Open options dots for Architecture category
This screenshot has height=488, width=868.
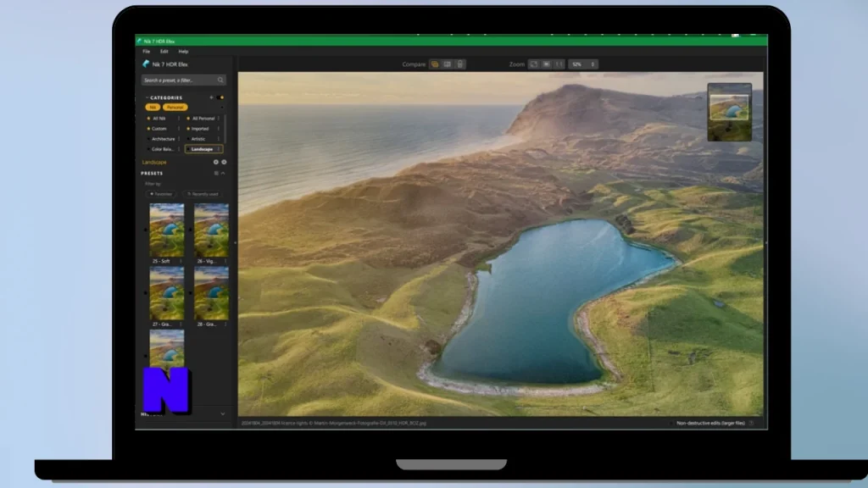point(178,139)
